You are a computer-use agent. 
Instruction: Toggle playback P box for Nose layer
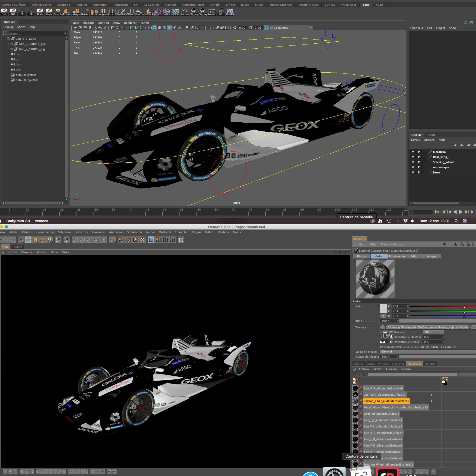[x=418, y=173]
